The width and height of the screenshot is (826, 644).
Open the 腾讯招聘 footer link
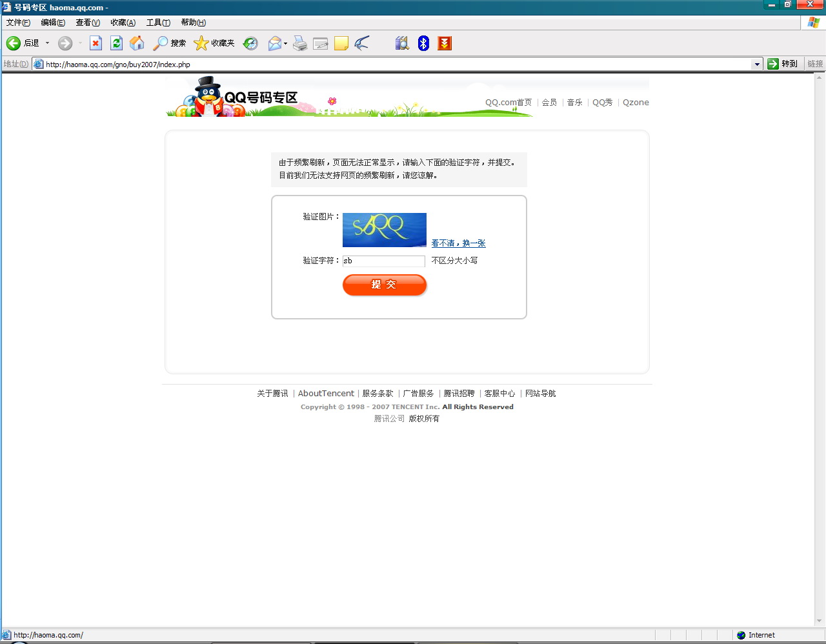(x=459, y=394)
